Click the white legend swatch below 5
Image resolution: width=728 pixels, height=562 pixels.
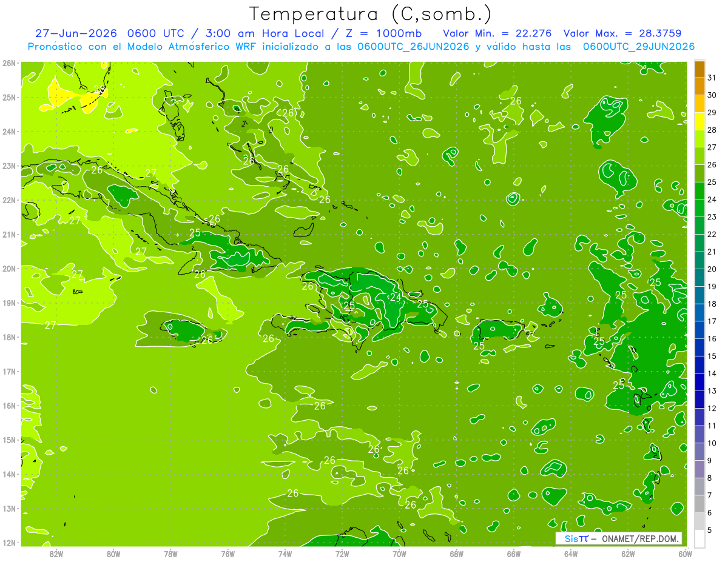[699, 538]
